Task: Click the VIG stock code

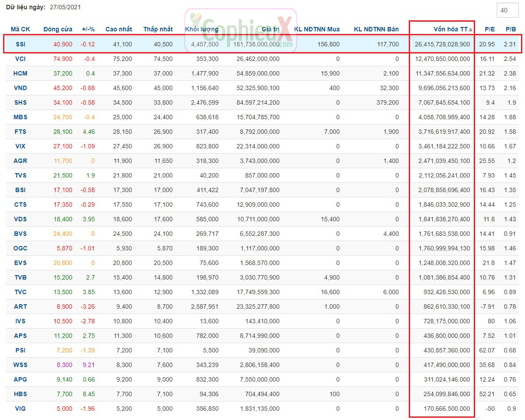Action: click(20, 409)
